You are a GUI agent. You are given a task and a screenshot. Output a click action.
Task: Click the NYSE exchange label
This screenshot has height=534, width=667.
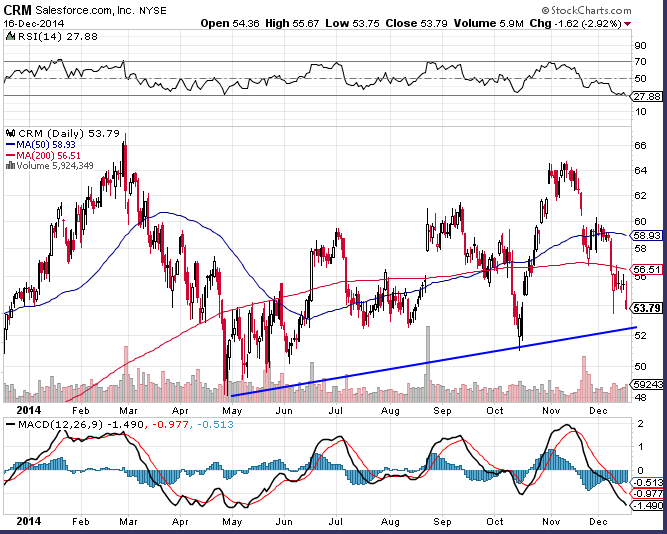[x=153, y=11]
